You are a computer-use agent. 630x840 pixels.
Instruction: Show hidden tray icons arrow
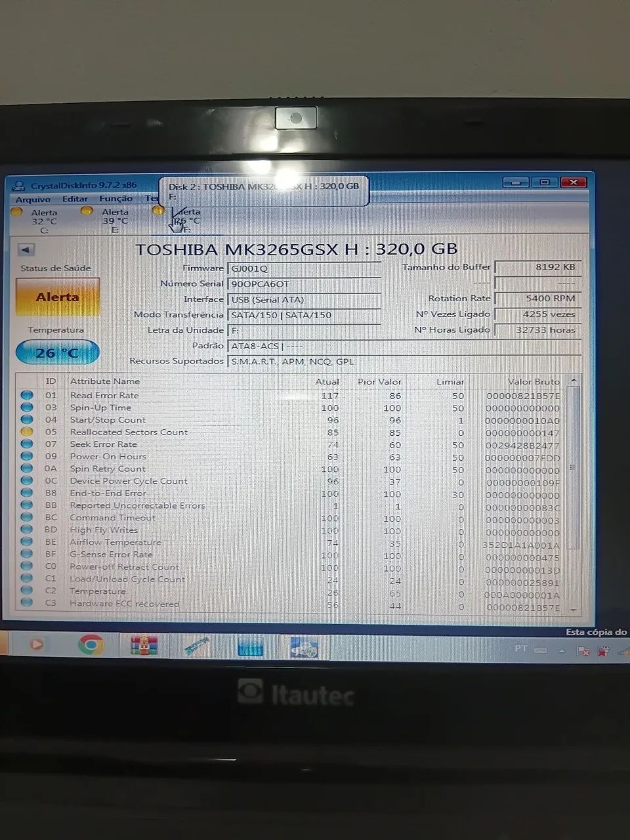(562, 651)
